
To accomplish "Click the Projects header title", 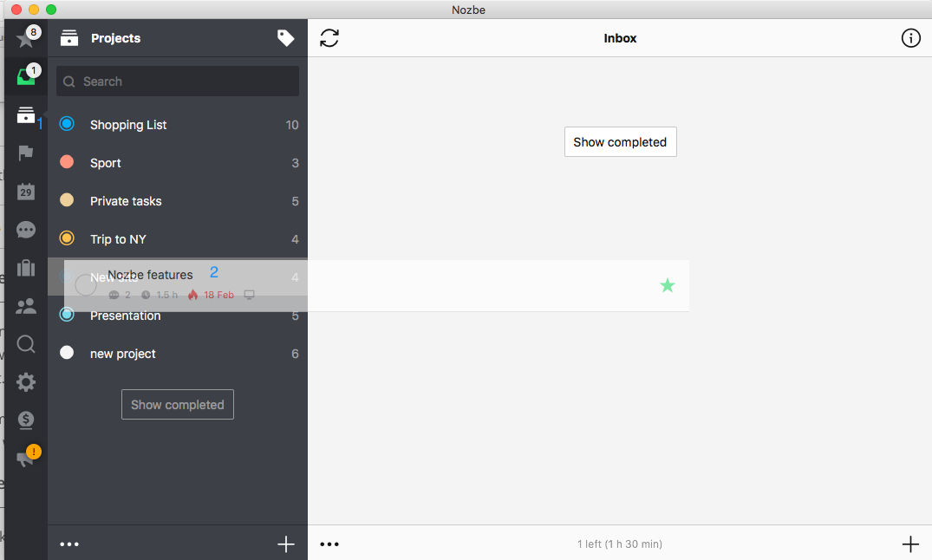I will click(116, 38).
